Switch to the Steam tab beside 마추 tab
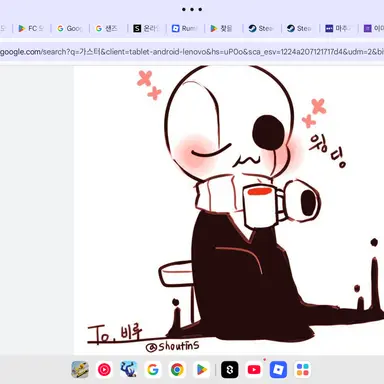This screenshot has width=384, height=384. pyautogui.click(x=300, y=29)
